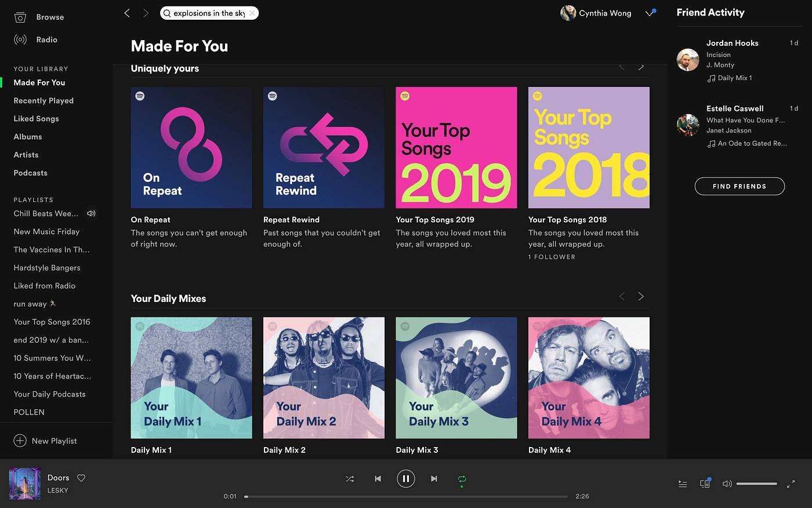Skip to the next track
Screen dimensions: 812x508
tap(434, 479)
